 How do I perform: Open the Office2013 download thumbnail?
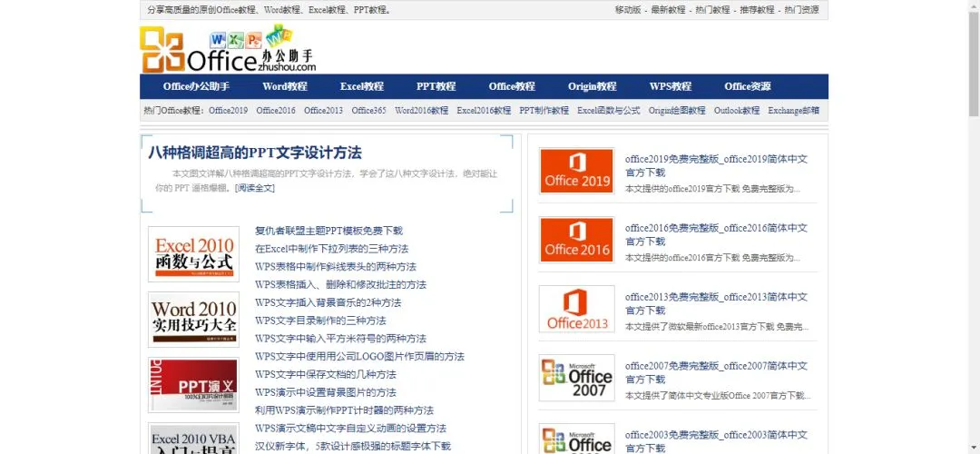click(577, 309)
